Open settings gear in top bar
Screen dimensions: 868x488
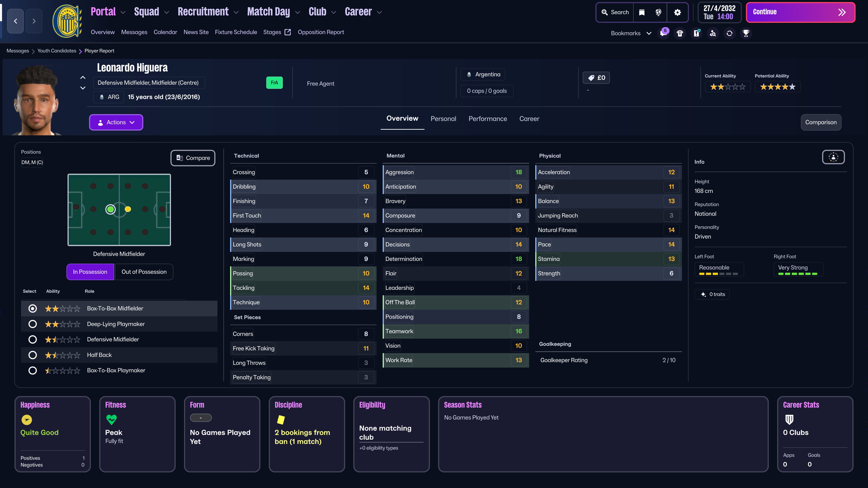pos(677,12)
